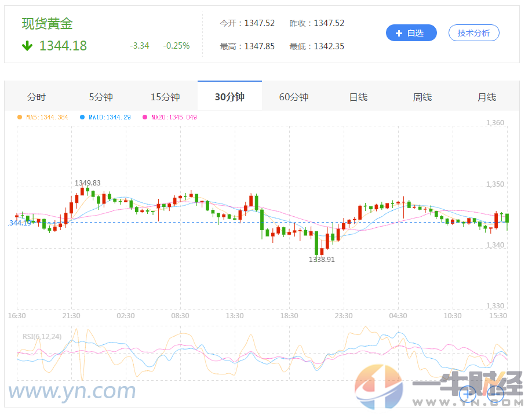Click the zoom-in icon at chart bottom right
532x415 pixels.
(x=468, y=394)
